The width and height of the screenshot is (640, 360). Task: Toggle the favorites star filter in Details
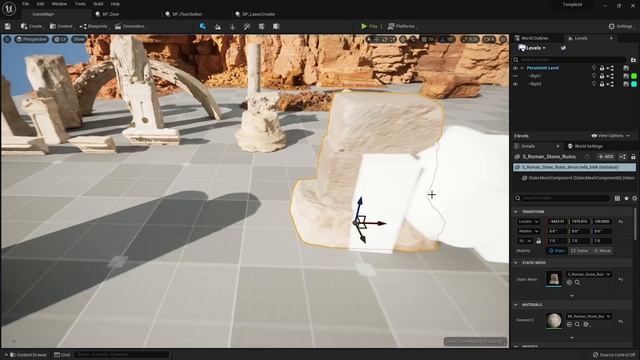click(626, 198)
